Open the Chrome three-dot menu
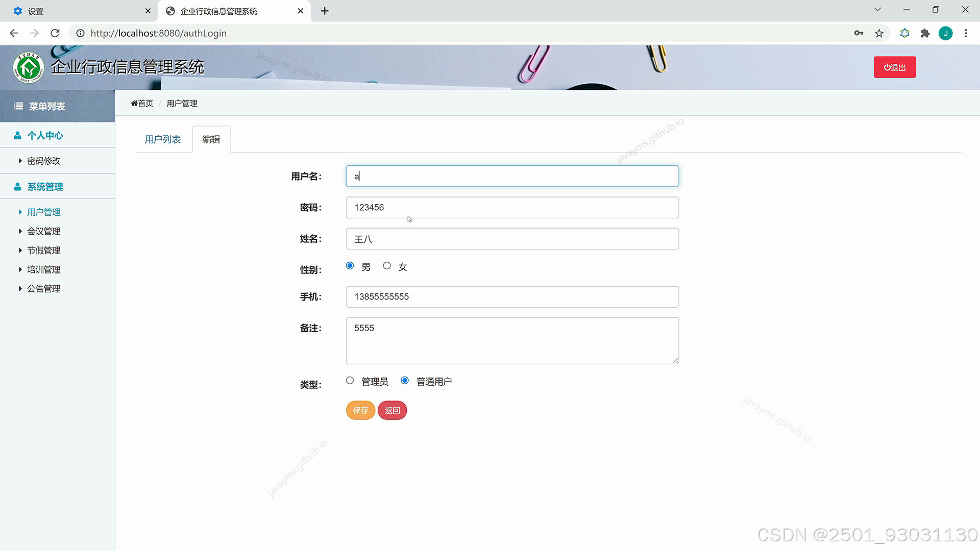This screenshot has height=551, width=980. point(966,33)
